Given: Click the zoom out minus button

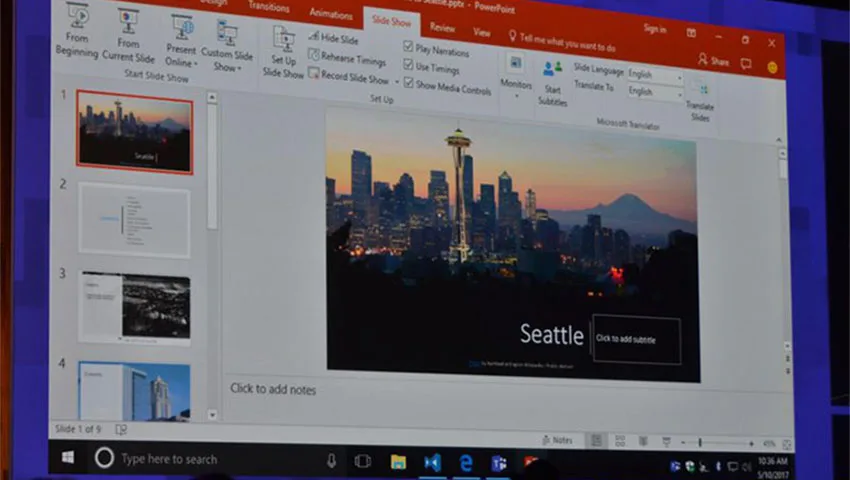Looking at the screenshot, I should (x=683, y=443).
